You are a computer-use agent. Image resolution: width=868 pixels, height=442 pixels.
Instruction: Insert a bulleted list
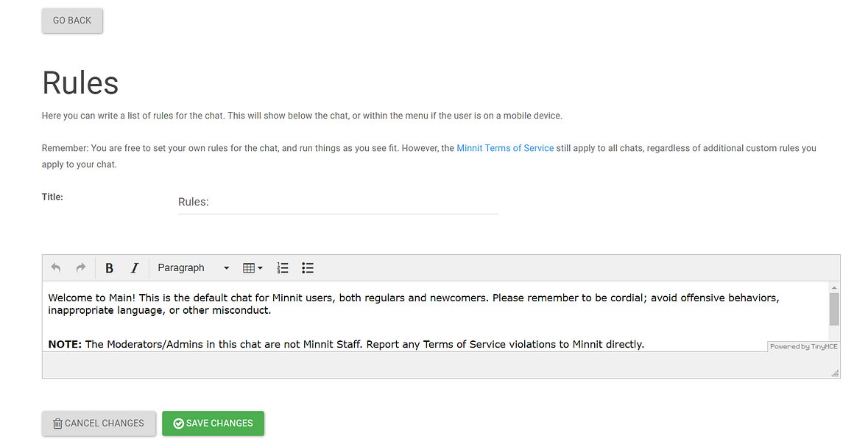click(308, 268)
